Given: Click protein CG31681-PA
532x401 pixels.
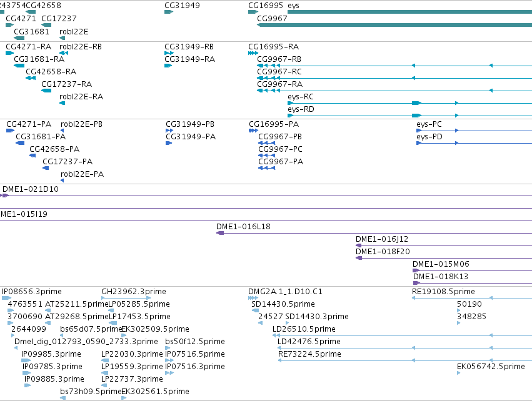Looking at the screenshot, I should click(41, 137).
